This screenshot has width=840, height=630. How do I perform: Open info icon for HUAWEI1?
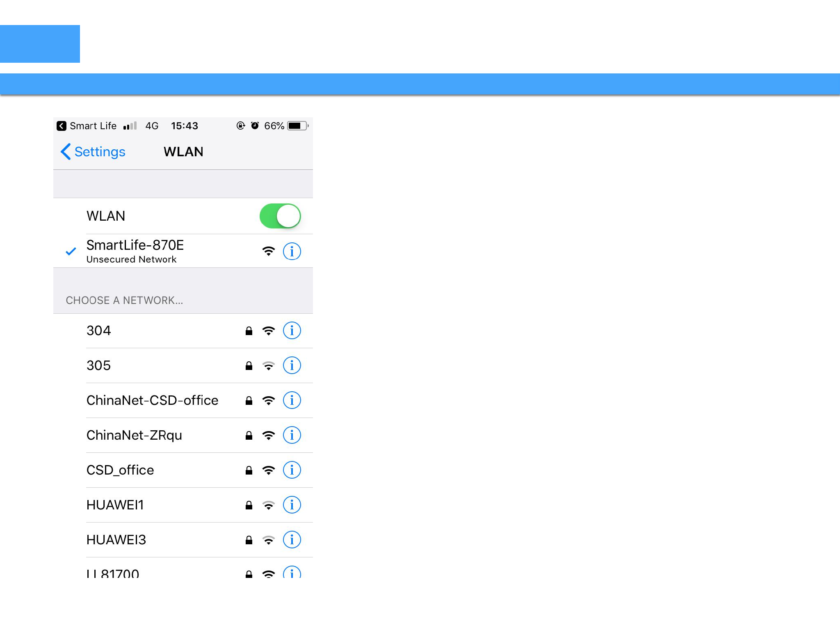pos(292,505)
